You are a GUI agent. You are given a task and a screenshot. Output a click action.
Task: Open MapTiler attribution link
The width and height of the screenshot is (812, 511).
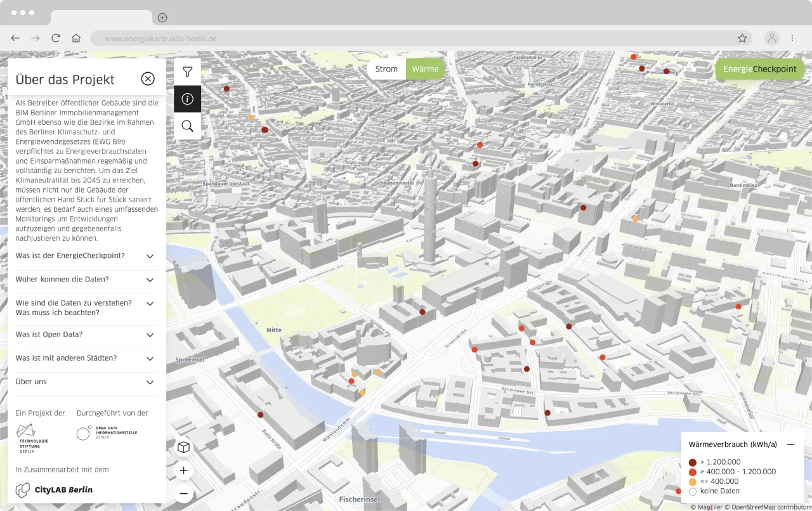pyautogui.click(x=707, y=507)
